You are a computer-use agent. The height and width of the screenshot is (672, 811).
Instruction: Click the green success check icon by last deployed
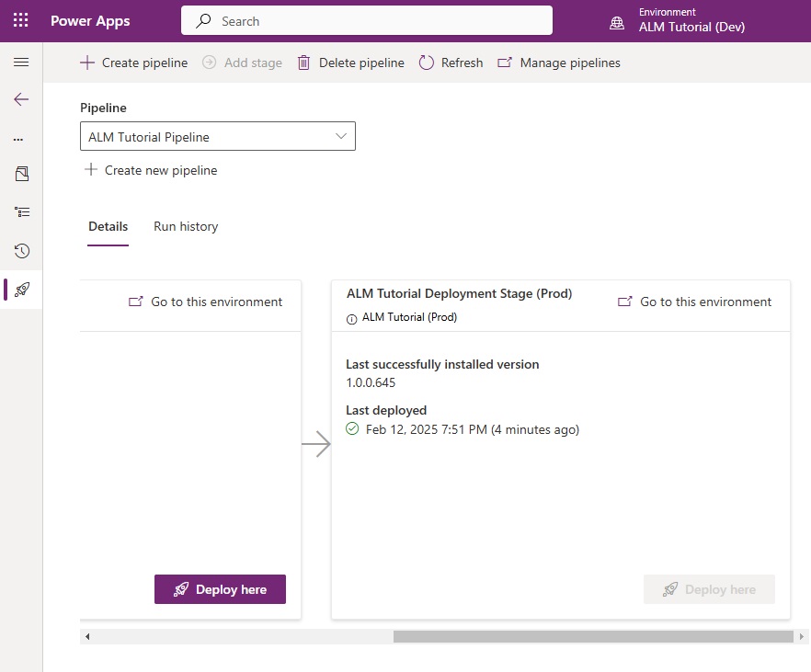pos(352,429)
